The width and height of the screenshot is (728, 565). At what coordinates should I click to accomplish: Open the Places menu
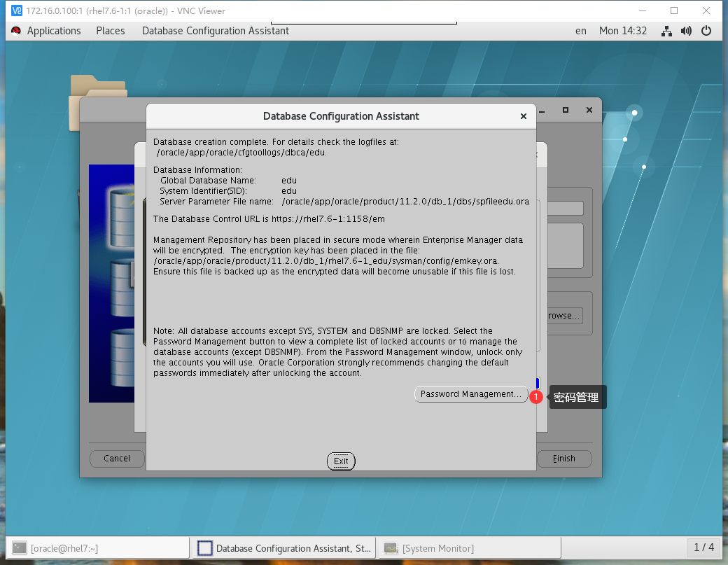click(x=111, y=31)
